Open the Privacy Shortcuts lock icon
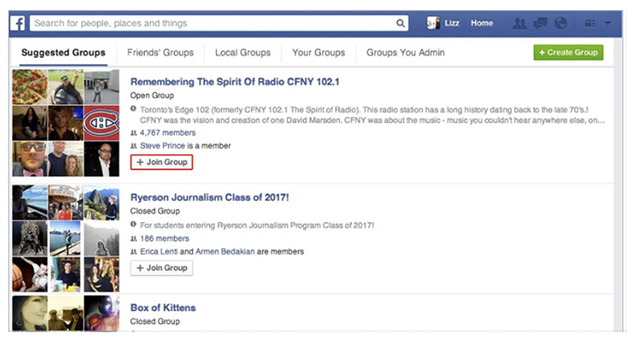This screenshot has height=347, width=644. tap(590, 24)
